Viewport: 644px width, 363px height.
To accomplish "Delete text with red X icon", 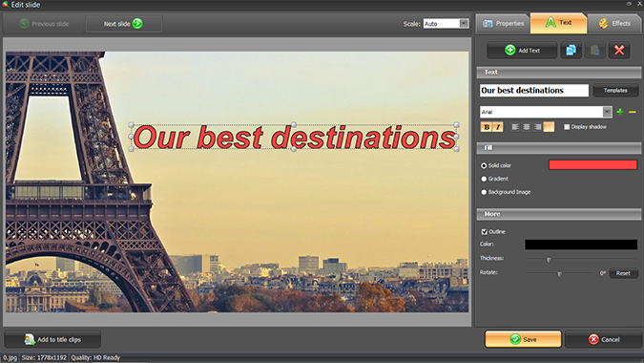I will (x=619, y=51).
